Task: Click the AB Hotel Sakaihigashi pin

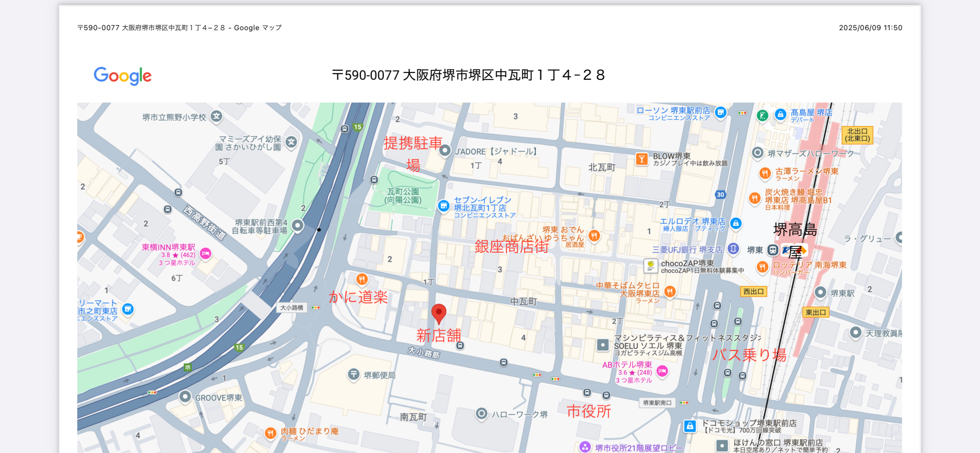Action: pos(662,371)
